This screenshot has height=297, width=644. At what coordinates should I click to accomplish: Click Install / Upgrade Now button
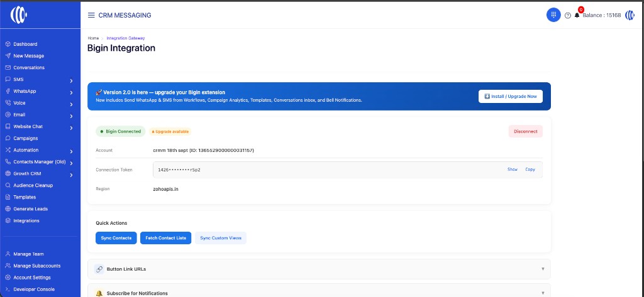pos(511,97)
